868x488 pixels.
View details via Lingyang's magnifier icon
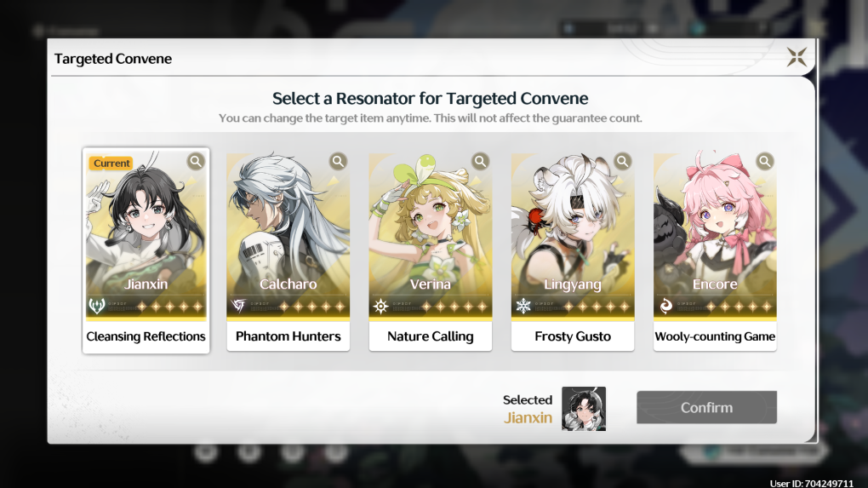coord(622,161)
